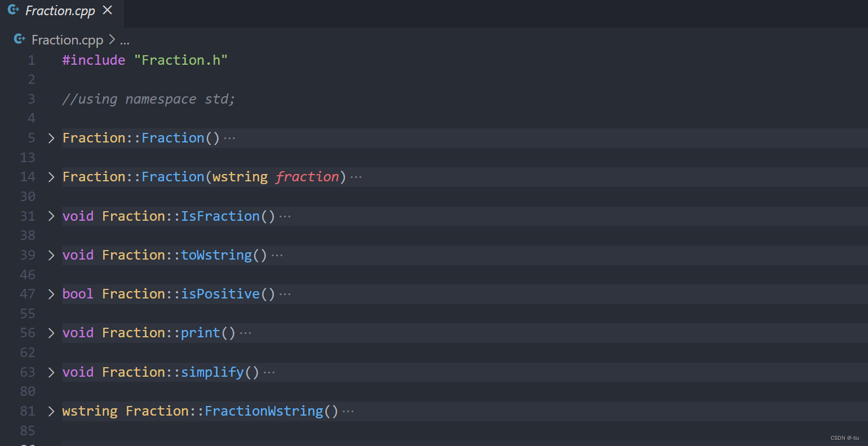Click line number 47 in the gutter
The height and width of the screenshot is (446, 868).
pos(28,294)
